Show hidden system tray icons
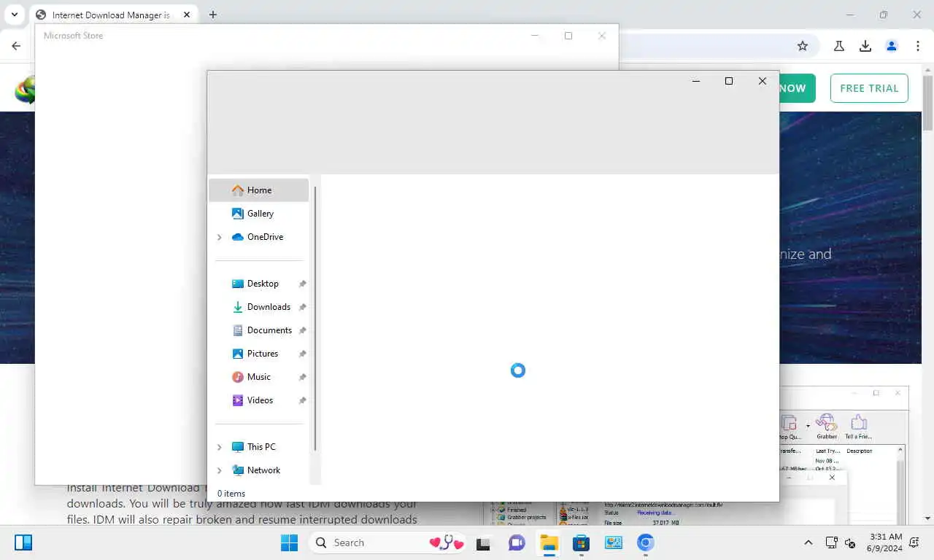The width and height of the screenshot is (934, 560). pos(808,542)
